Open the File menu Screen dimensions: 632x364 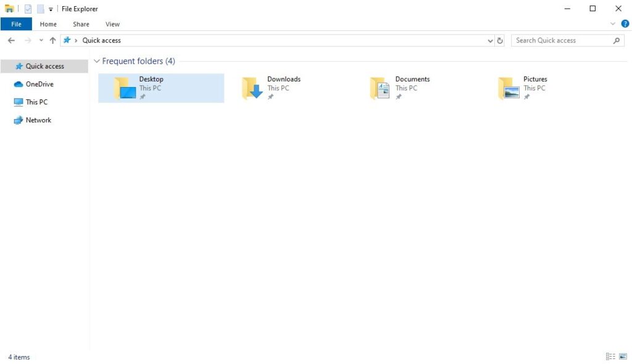pyautogui.click(x=16, y=24)
